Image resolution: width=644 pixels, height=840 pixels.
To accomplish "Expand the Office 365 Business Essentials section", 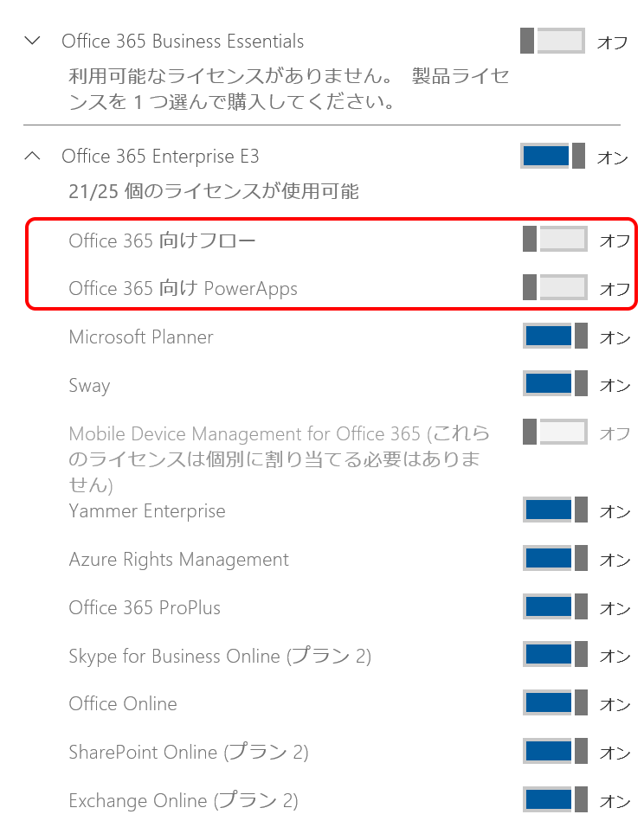I will [x=33, y=41].
